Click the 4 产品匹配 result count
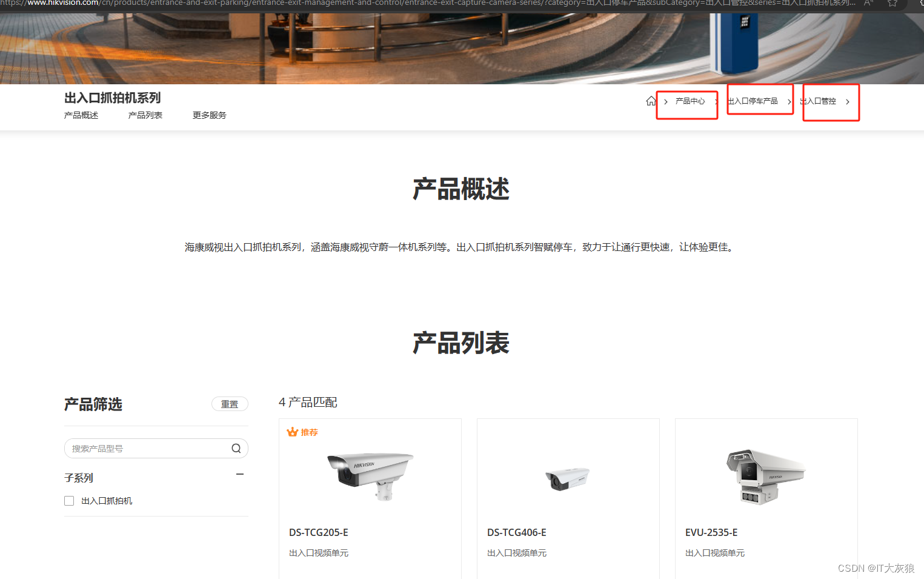The width and height of the screenshot is (924, 579). pyautogui.click(x=308, y=402)
